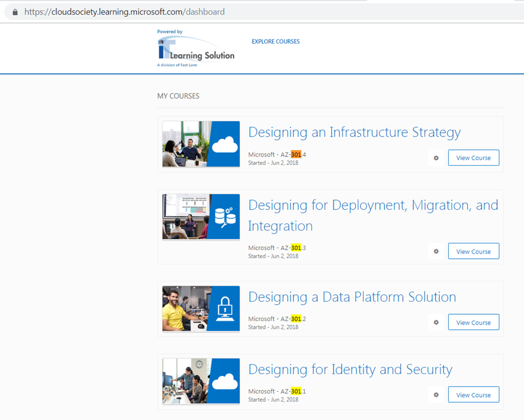The image size is (524, 420).
Task: Click the padlock icon in the address bar
Action: click(x=15, y=12)
